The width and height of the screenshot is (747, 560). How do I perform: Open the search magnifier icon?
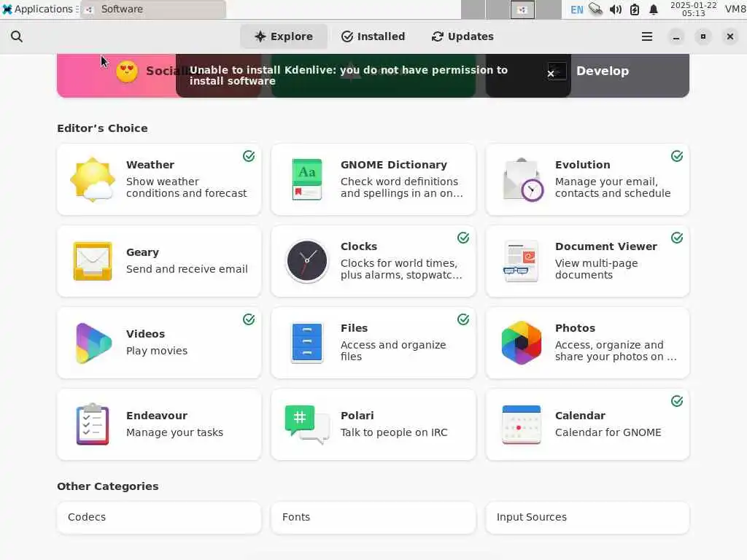(17, 36)
